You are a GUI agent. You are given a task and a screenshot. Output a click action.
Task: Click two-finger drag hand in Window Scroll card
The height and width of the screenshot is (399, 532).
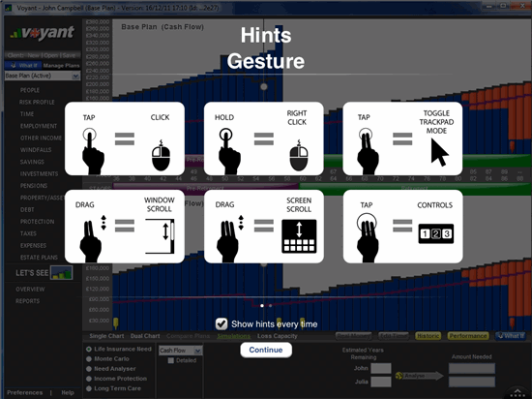(90, 241)
